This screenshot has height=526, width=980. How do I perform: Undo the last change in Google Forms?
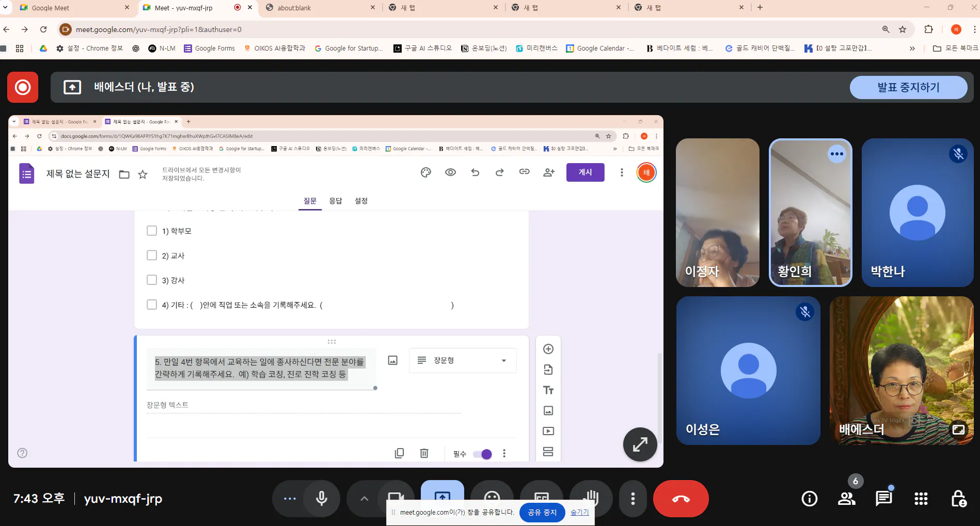point(475,172)
